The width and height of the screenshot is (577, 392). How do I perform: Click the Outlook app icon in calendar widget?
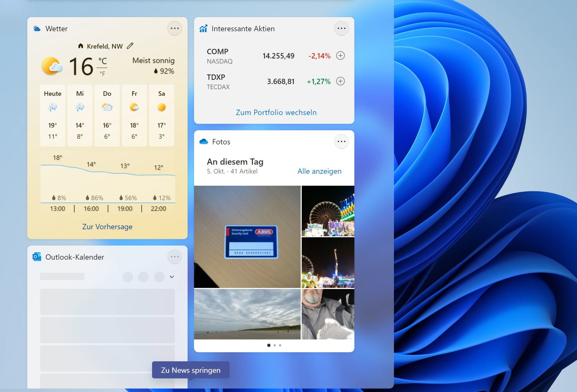(37, 257)
